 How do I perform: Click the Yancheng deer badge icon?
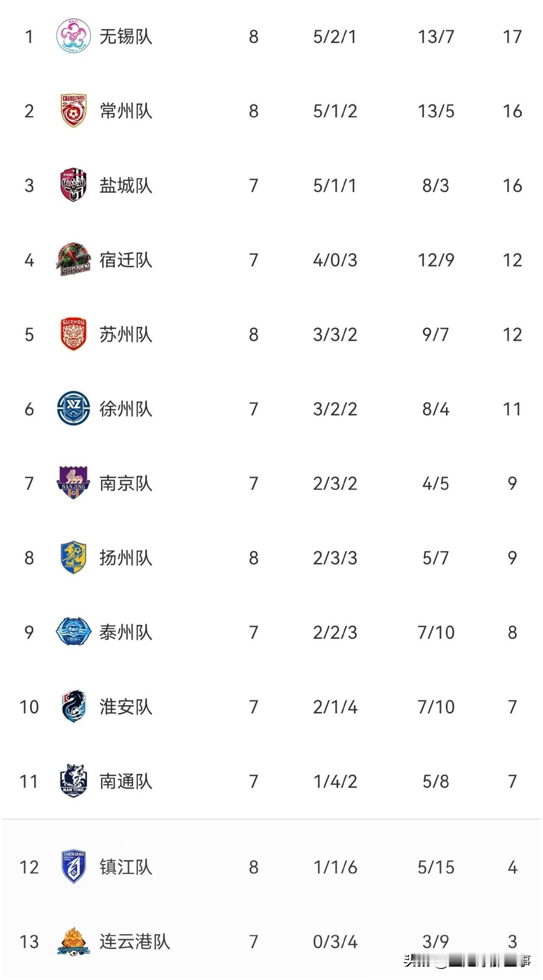pyautogui.click(x=73, y=185)
